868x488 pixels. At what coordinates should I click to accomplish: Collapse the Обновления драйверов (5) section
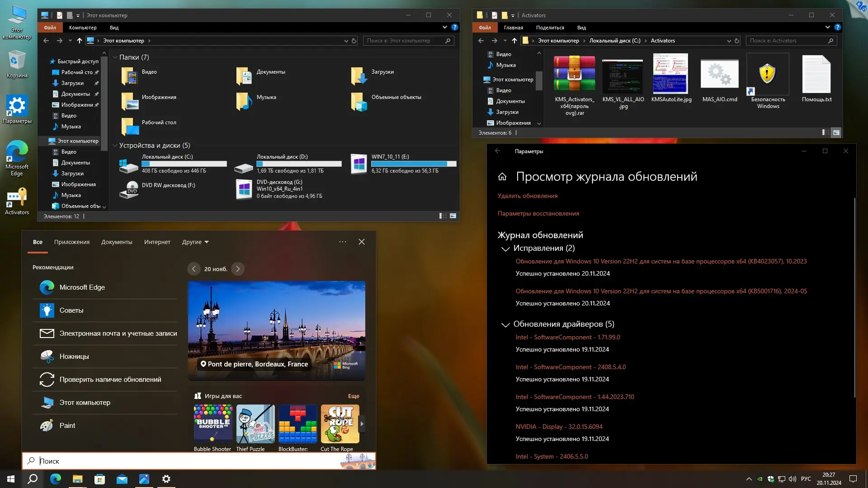pos(505,325)
